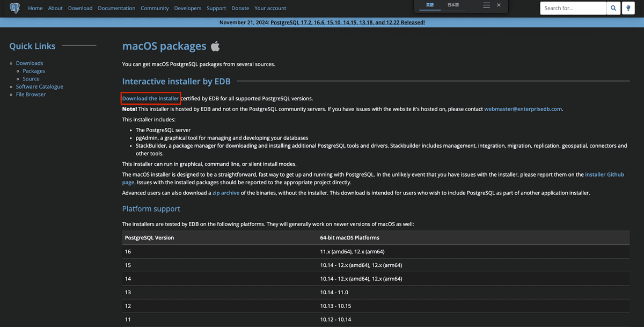Open the Community nav item
The height and width of the screenshot is (327, 644).
point(155,8)
